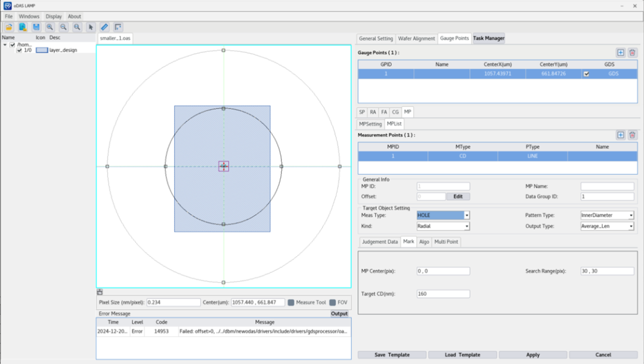The width and height of the screenshot is (644, 364).
Task: Click the Apply button
Action: [532, 354]
